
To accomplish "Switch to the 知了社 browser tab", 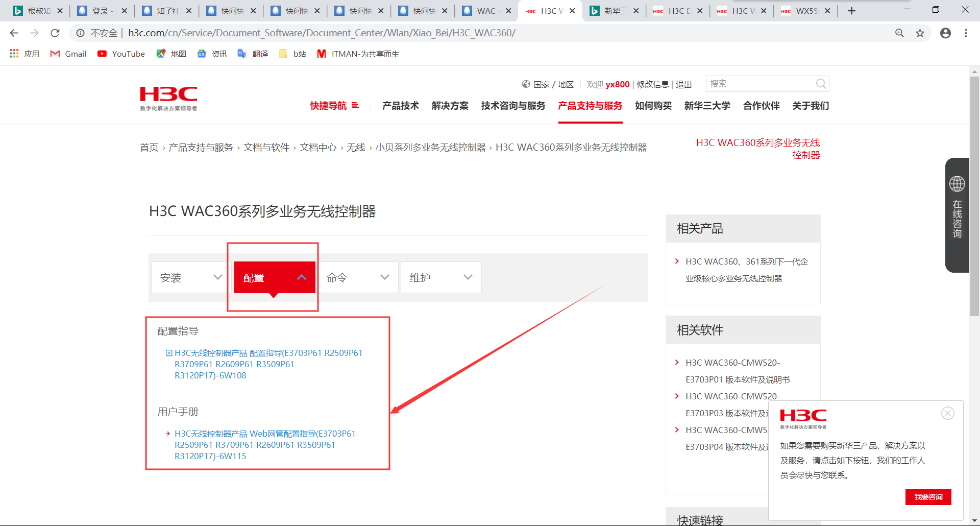I will pos(166,11).
